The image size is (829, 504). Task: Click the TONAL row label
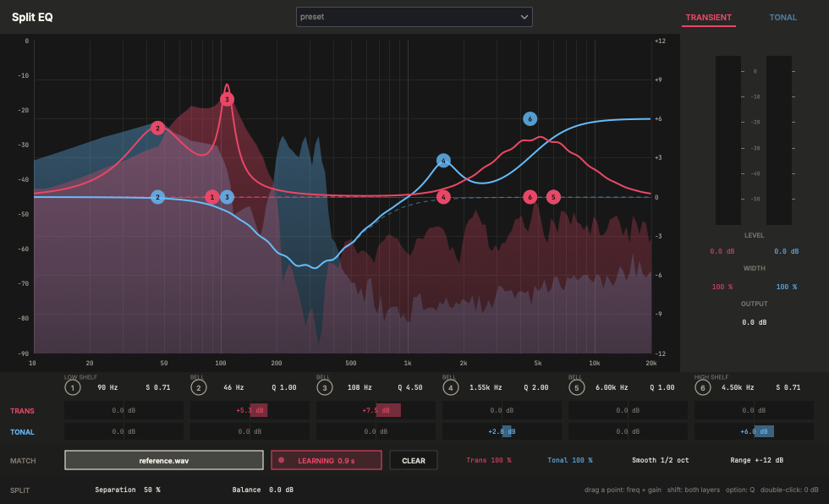22,431
